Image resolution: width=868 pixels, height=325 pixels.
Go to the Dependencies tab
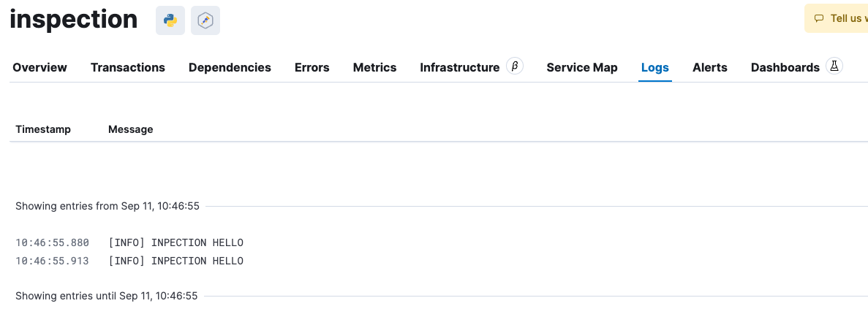pos(230,67)
